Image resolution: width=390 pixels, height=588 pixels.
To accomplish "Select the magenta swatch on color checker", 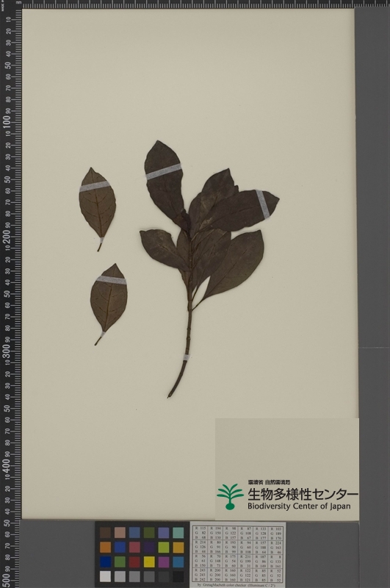I will (x=164, y=562).
